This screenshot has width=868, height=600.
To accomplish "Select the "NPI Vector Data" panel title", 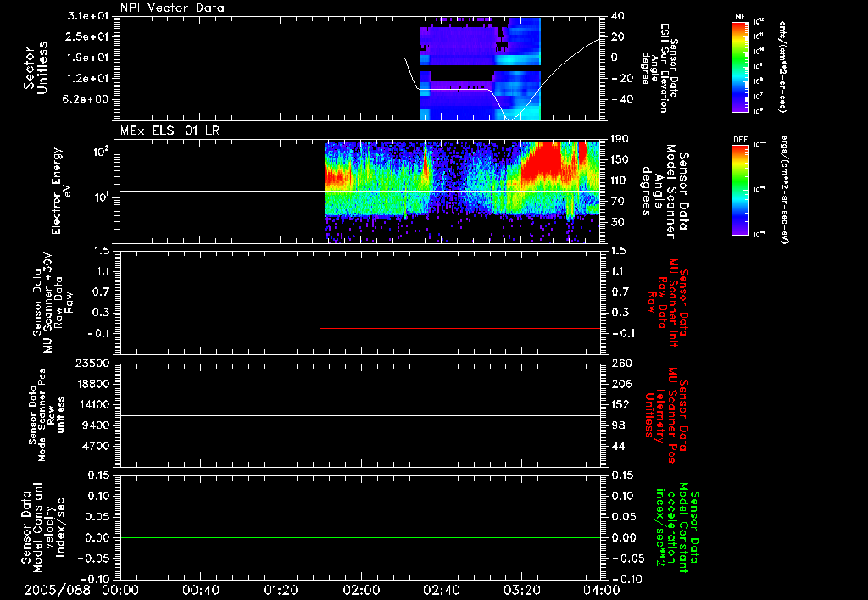I will pos(172,8).
